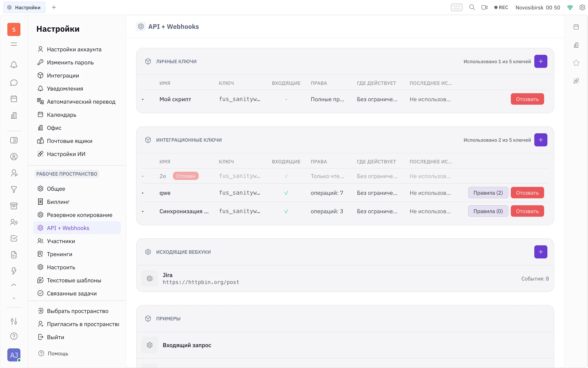This screenshot has width=588, height=368.
Task: Click funnel filter icon in left rail
Action: [x=14, y=189]
